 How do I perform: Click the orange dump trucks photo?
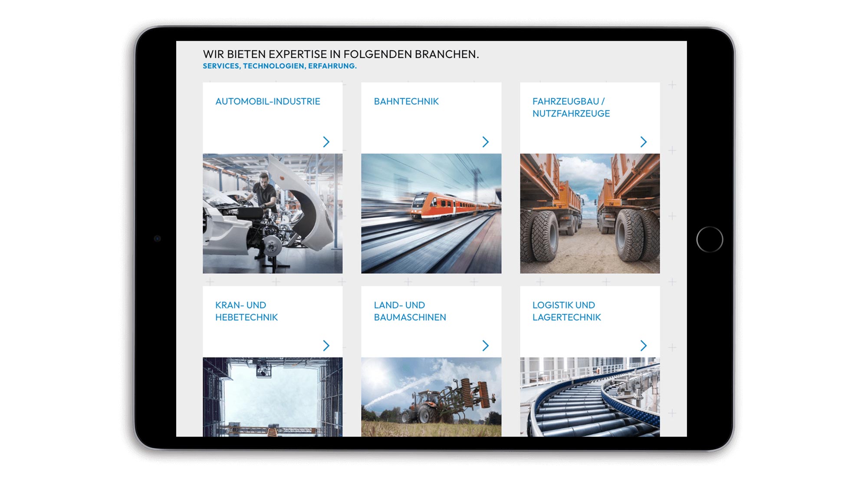(x=590, y=213)
